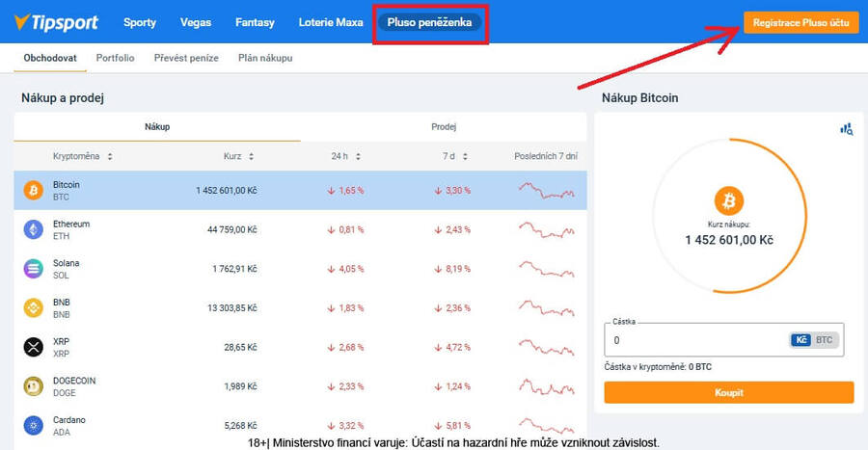Select the DOGECOIN DOGE row
Viewport: 868px width, 450px height.
(x=300, y=386)
